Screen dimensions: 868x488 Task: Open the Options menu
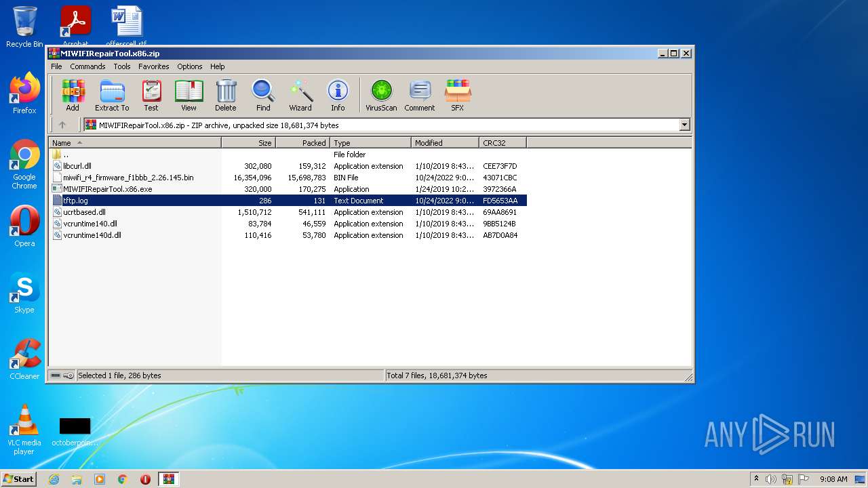point(190,66)
